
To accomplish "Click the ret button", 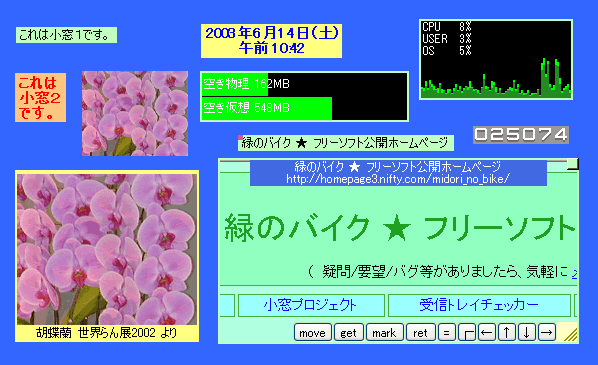I will coord(420,333).
